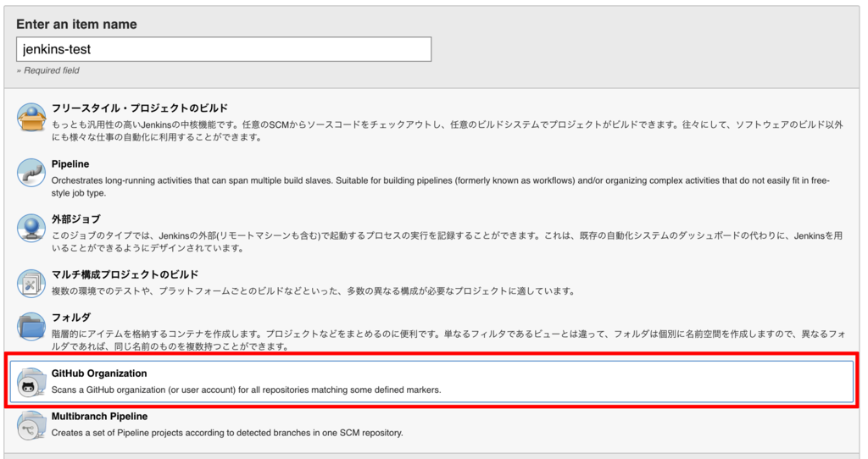The image size is (868, 459).
Task: Select the Freestyle project box icon
Action: pos(31,117)
